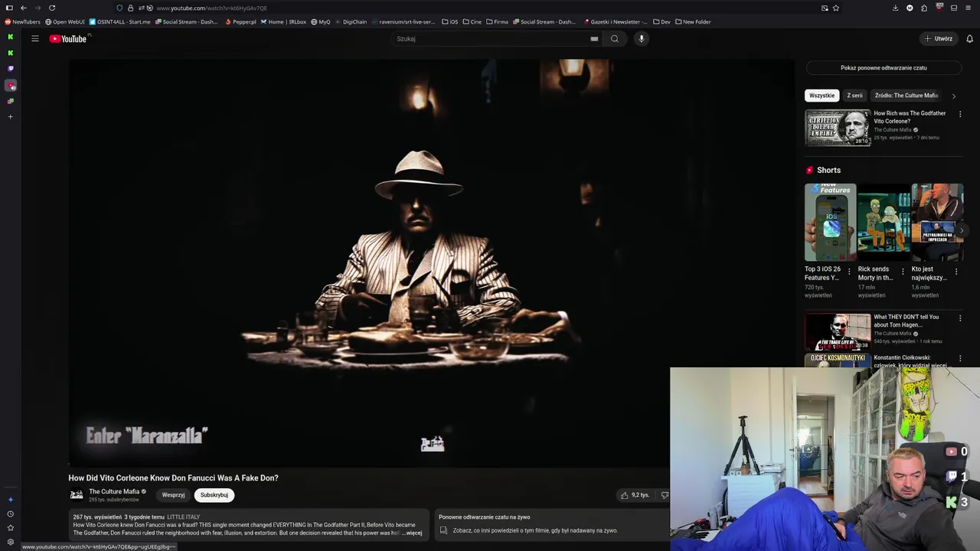980x551 pixels.
Task: Open The Culture Mafia channel avatar
Action: 77,495
